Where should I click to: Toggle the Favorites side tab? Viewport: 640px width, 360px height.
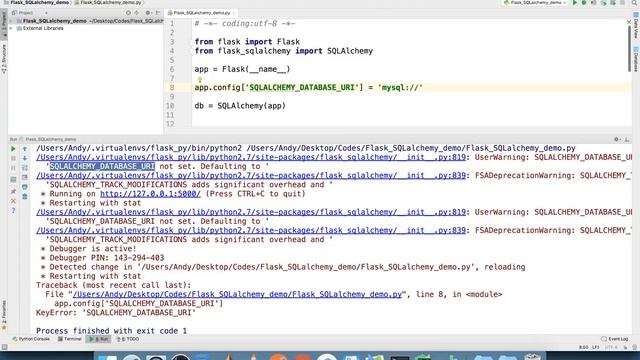coord(4,315)
